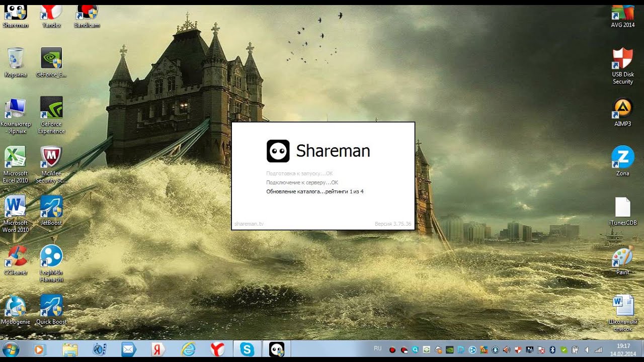644x362 pixels.
Task: Click the shareman.tv link in splash window
Action: click(249, 224)
